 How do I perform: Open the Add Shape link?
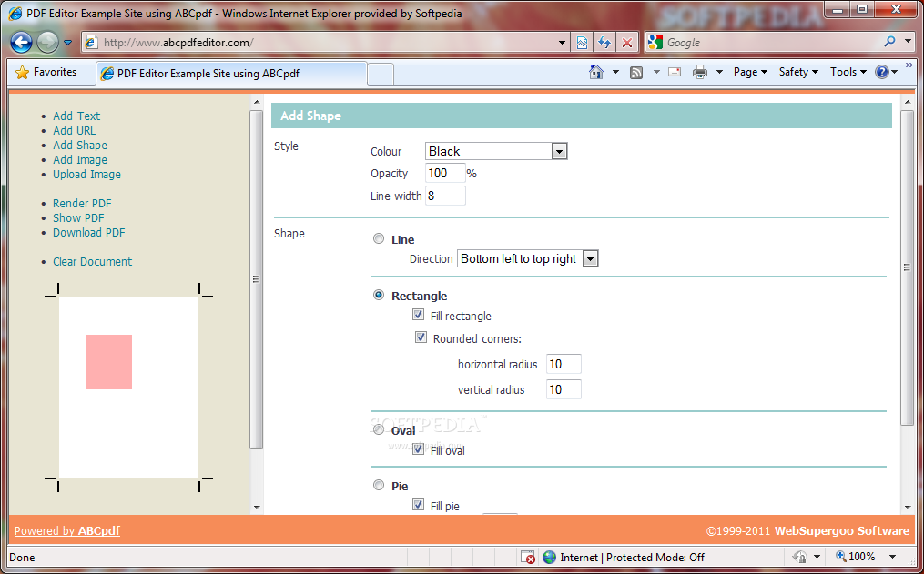80,145
